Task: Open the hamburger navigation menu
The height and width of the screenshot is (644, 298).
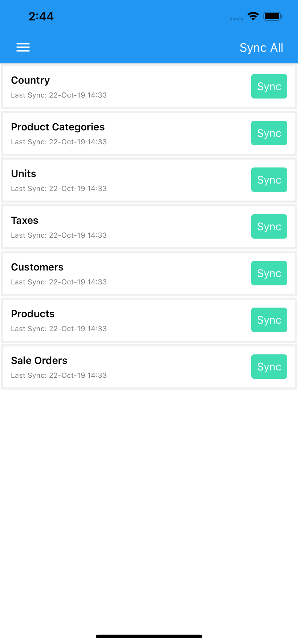Action: 23,47
